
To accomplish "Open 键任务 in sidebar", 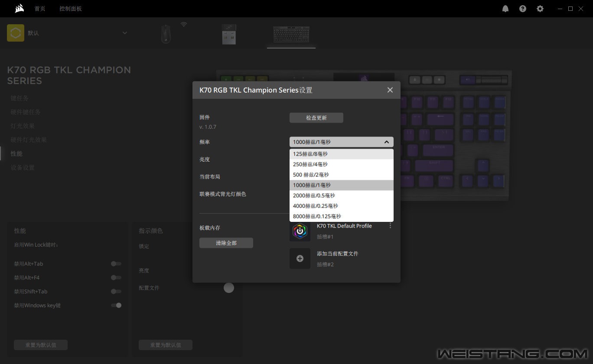I will coord(20,98).
